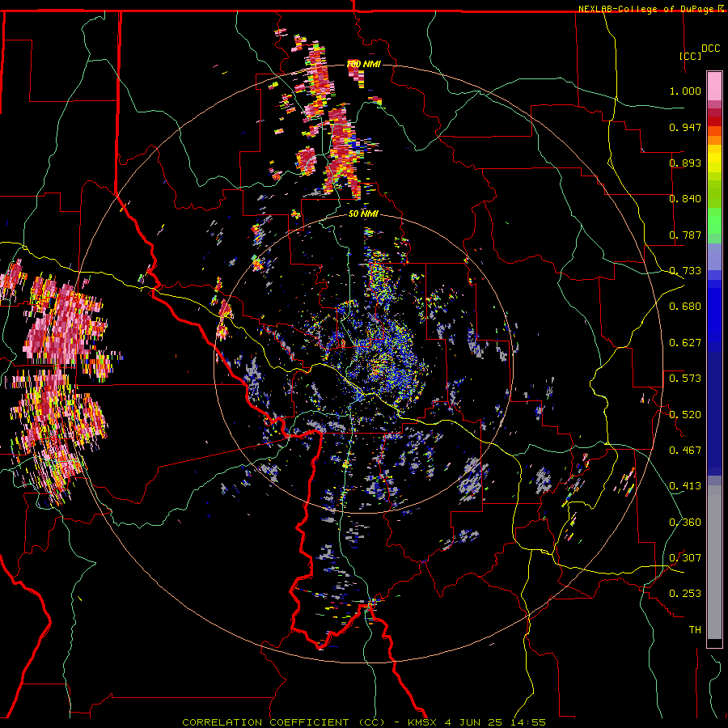Select the 0.680 legend value
Viewport: 728px width, 728px height.
tap(685, 307)
